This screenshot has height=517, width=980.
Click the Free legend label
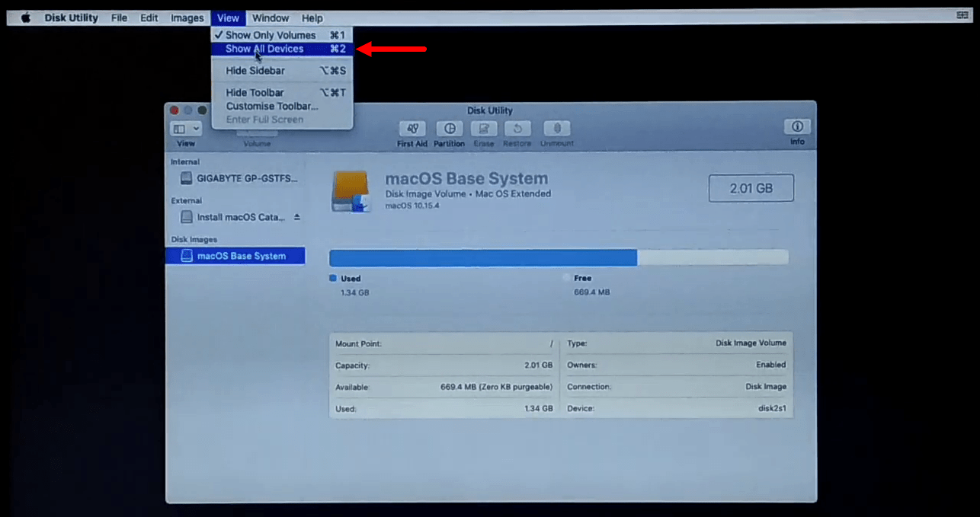pos(582,279)
